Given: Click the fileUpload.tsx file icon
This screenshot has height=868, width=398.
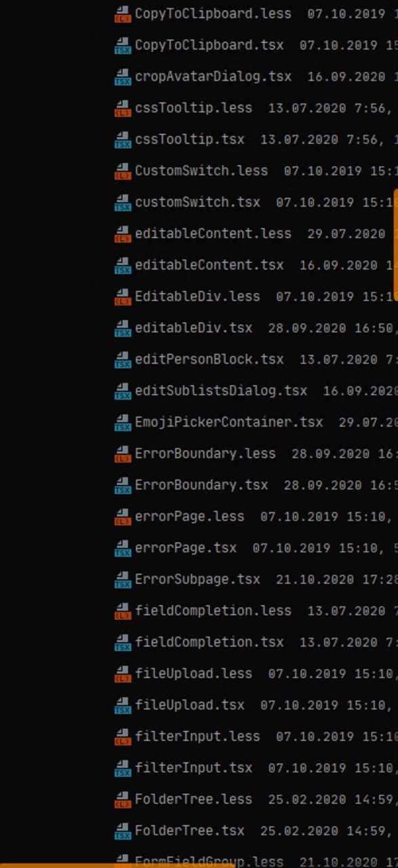Looking at the screenshot, I should click(x=123, y=705).
